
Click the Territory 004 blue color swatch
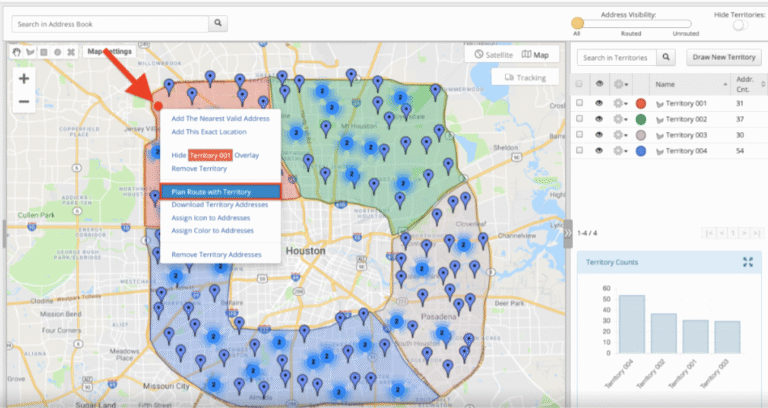[640, 151]
